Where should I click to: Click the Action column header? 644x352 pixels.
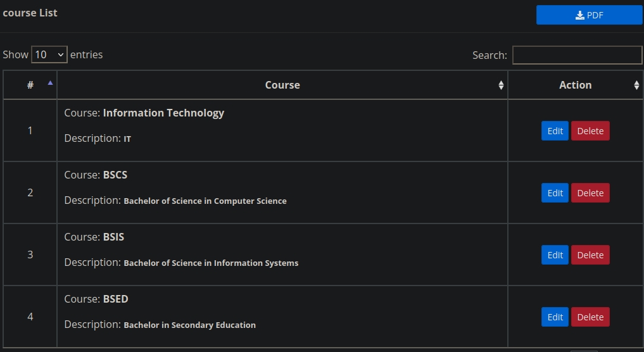[575, 85]
